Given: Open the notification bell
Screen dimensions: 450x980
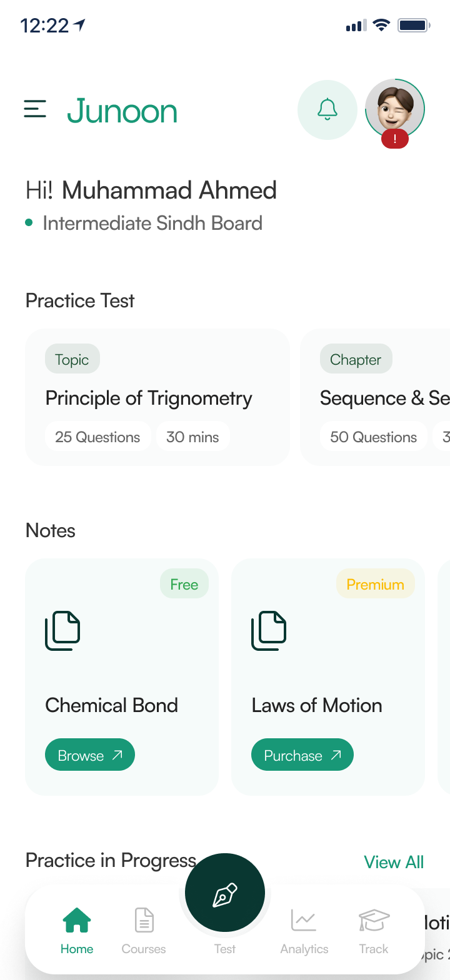Looking at the screenshot, I should (327, 109).
